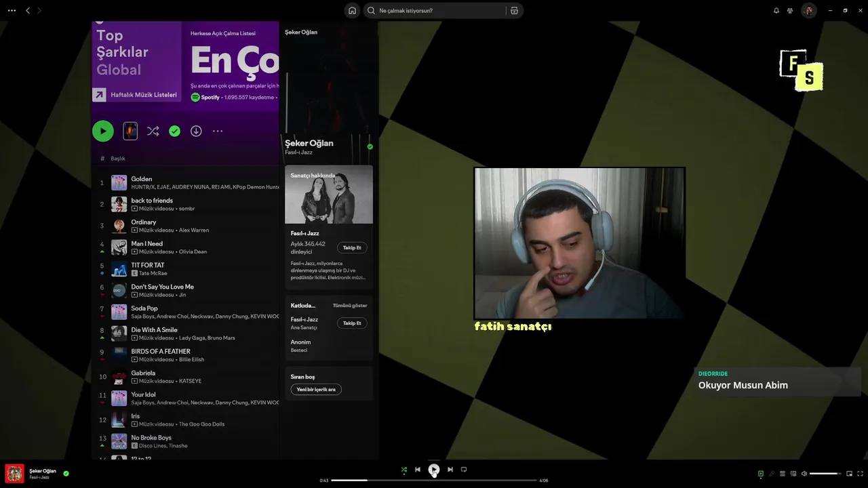Click the 'Başlık' column header
Viewport: 868px width, 488px height.
(x=118, y=159)
